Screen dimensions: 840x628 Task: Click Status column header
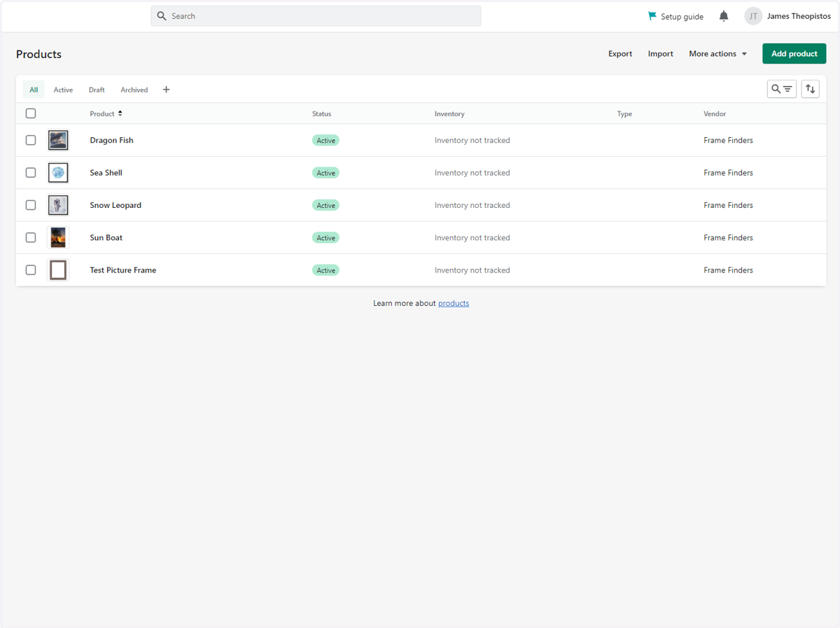[321, 113]
